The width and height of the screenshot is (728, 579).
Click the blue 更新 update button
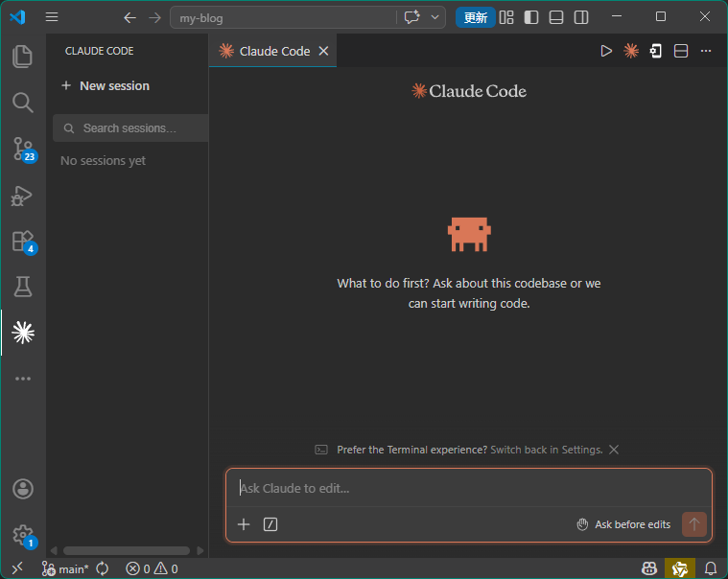[476, 17]
